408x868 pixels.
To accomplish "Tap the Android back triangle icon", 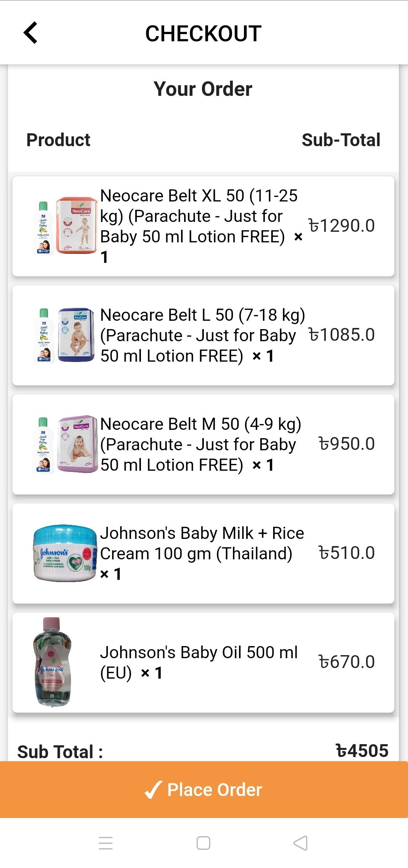I will tap(301, 843).
